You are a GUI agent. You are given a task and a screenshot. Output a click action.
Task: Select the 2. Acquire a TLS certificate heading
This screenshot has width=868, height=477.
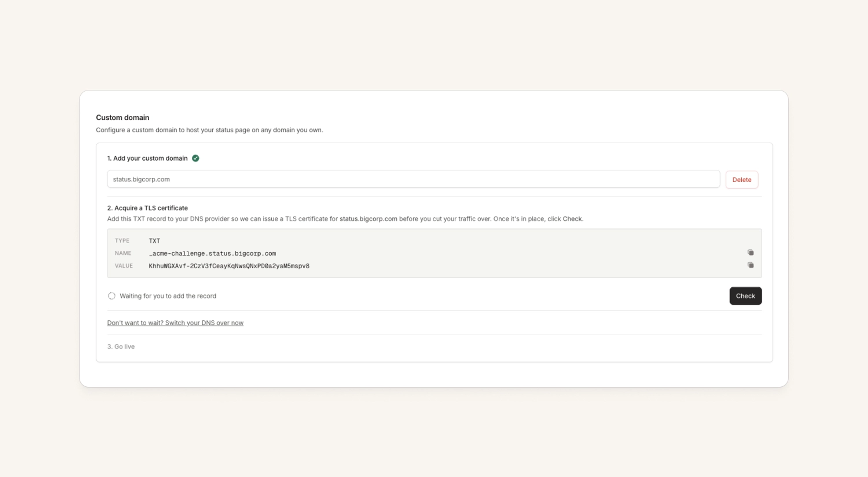click(x=148, y=208)
